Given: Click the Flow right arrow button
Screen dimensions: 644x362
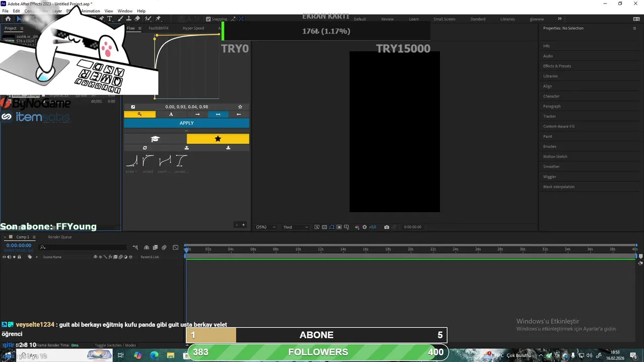Looking at the screenshot, I should (x=197, y=114).
